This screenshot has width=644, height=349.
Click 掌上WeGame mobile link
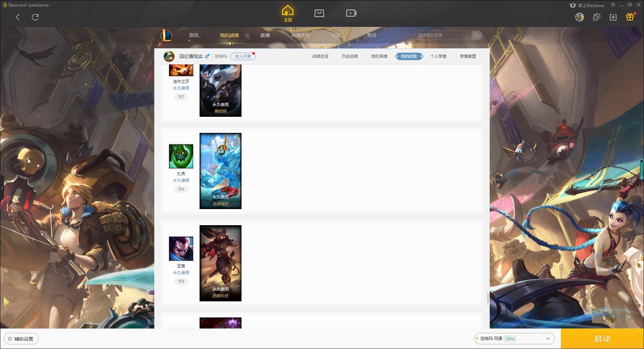(x=587, y=5)
